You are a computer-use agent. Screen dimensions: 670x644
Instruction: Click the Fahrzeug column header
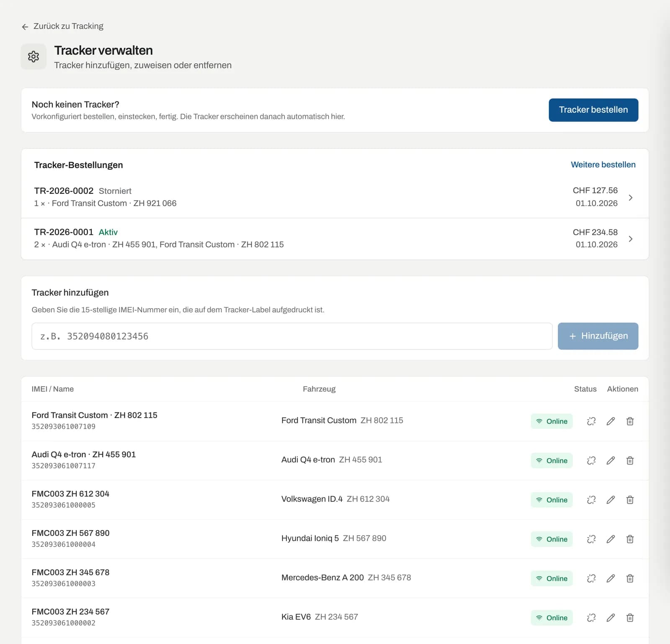(x=319, y=389)
